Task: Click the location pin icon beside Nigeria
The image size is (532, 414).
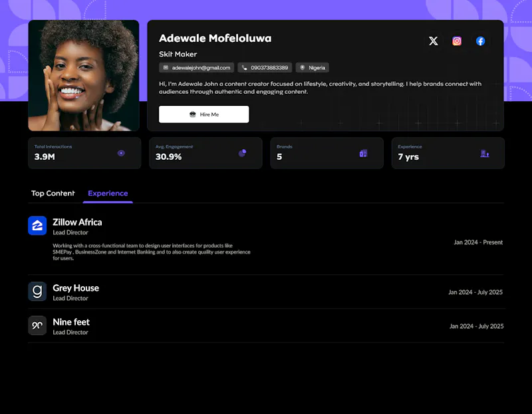Action: 303,68
